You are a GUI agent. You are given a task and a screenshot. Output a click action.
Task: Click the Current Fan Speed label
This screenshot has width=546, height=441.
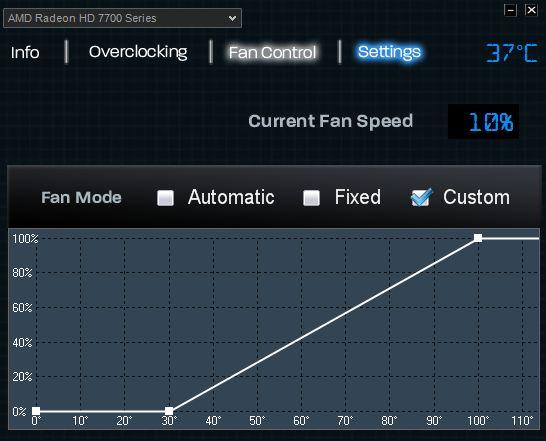pyautogui.click(x=330, y=121)
